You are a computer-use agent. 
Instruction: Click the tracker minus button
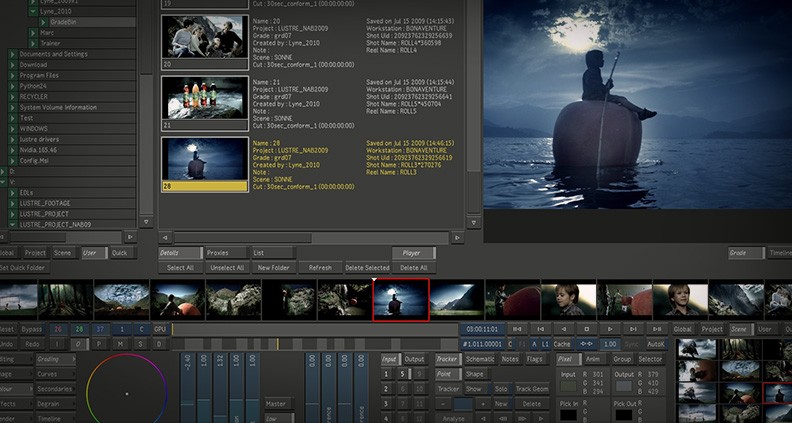pyautogui.click(x=443, y=404)
